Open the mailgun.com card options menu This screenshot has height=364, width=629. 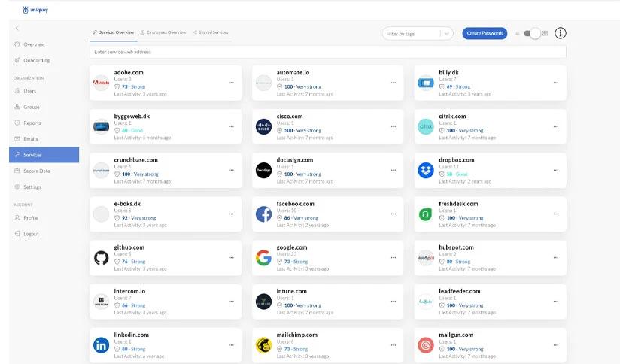click(x=556, y=345)
